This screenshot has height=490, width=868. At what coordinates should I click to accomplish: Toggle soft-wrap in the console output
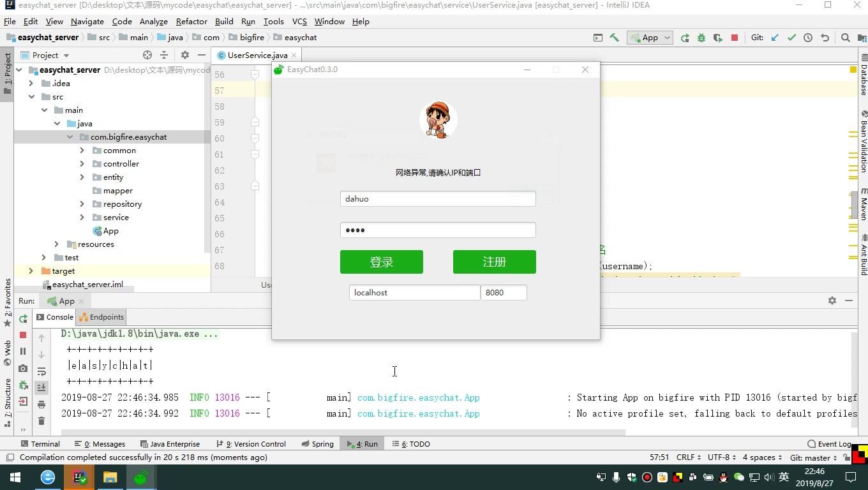click(41, 370)
